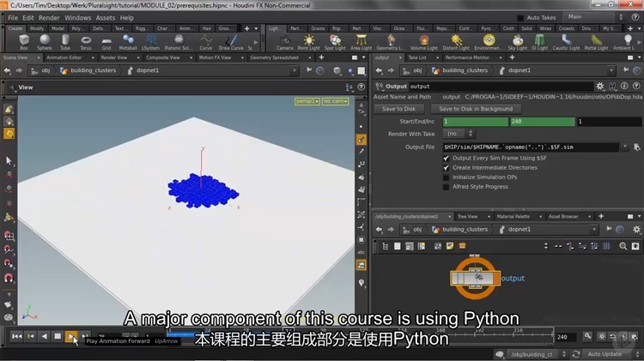Screen dimensions: 644x361
Task: Play animation in reverse
Action: point(44,336)
